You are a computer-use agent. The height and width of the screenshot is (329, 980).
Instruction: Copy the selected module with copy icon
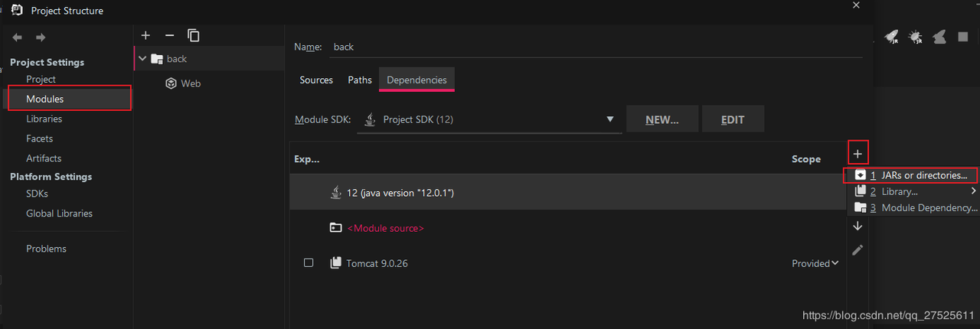click(x=194, y=35)
